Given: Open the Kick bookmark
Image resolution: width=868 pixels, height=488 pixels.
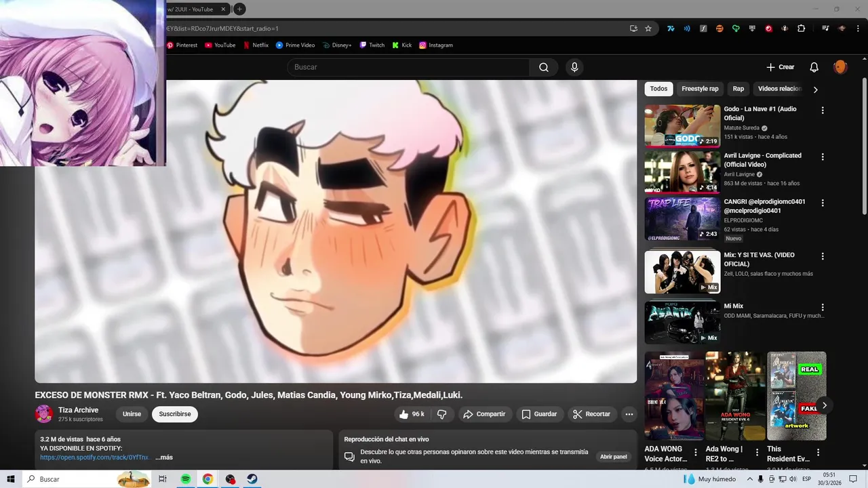Looking at the screenshot, I should tap(402, 45).
